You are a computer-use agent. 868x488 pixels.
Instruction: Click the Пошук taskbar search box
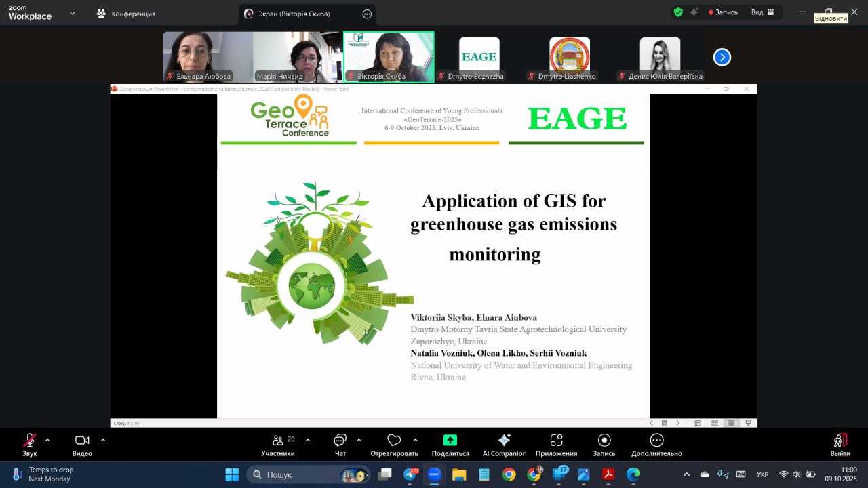tap(309, 474)
